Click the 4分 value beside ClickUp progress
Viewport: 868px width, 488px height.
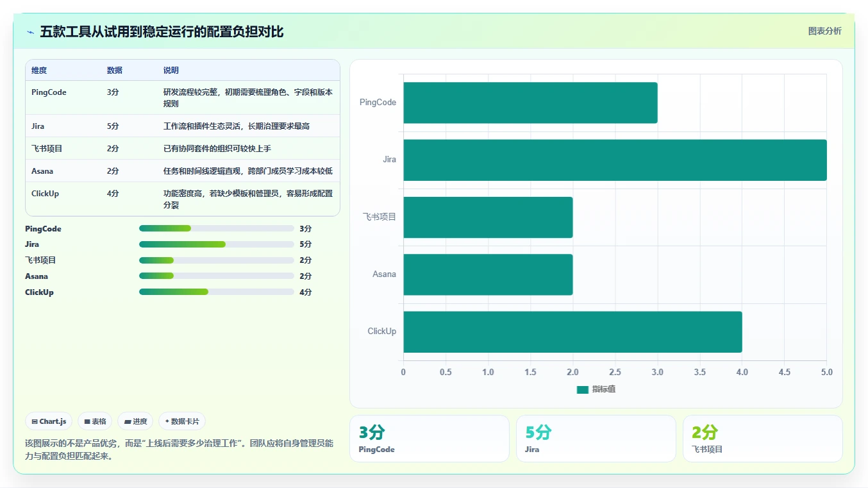(306, 292)
